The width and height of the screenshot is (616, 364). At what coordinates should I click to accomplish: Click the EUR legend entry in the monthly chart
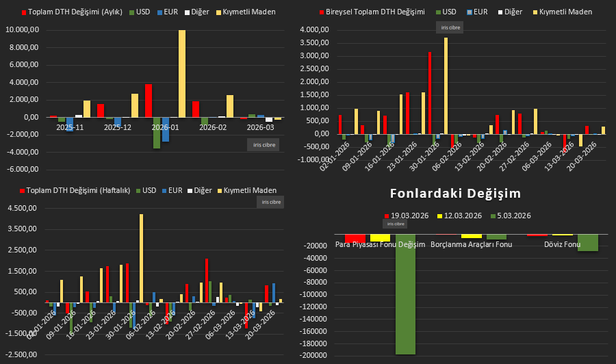click(168, 12)
